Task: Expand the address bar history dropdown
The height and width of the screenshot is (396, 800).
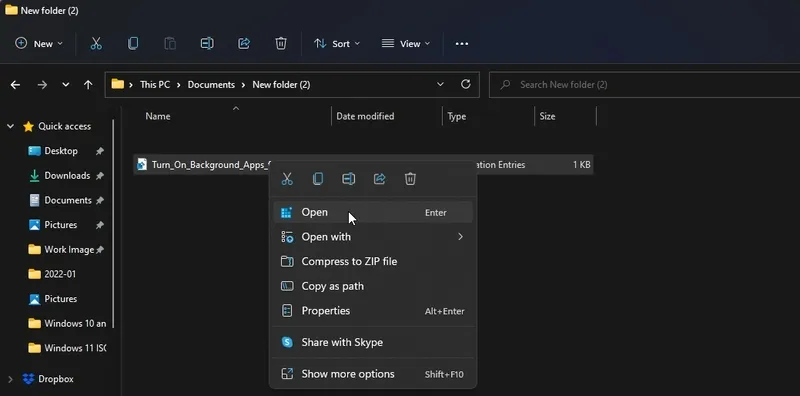Action: click(x=440, y=84)
